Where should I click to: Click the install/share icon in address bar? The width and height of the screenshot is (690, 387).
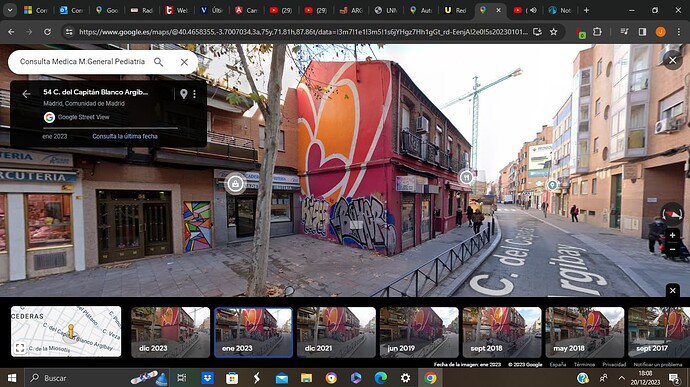(537, 32)
